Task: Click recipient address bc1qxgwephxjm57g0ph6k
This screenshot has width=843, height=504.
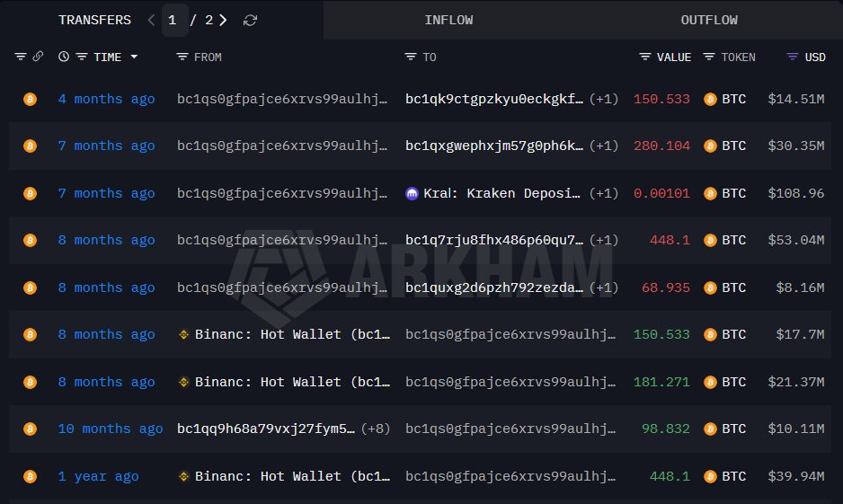Action: pyautogui.click(x=494, y=146)
